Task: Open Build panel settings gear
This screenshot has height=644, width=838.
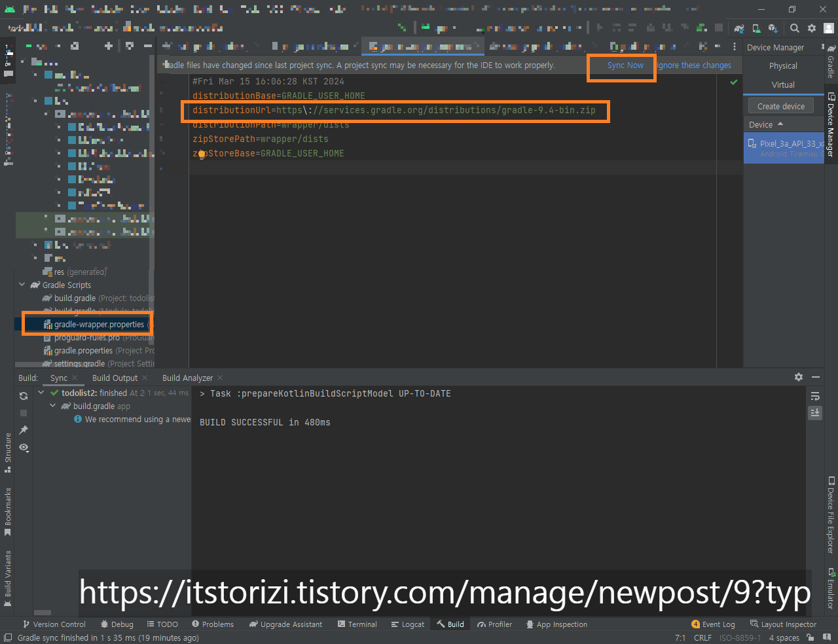Action: pyautogui.click(x=799, y=377)
